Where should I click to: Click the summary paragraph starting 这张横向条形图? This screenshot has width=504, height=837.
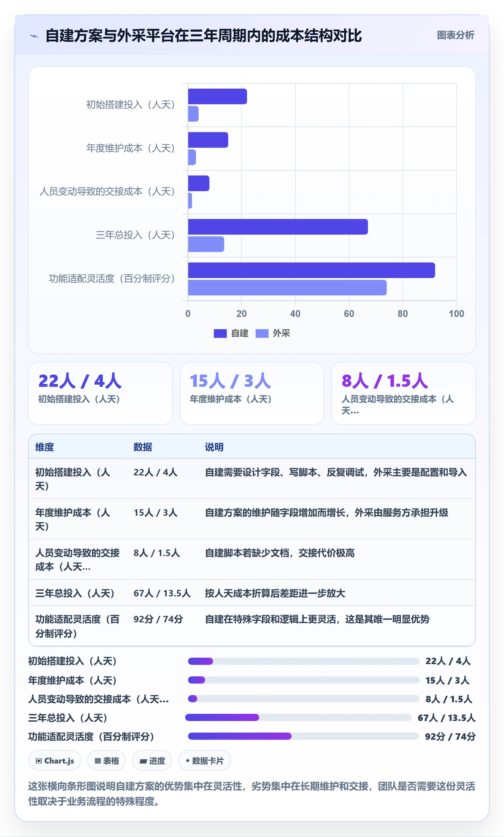pyautogui.click(x=252, y=794)
